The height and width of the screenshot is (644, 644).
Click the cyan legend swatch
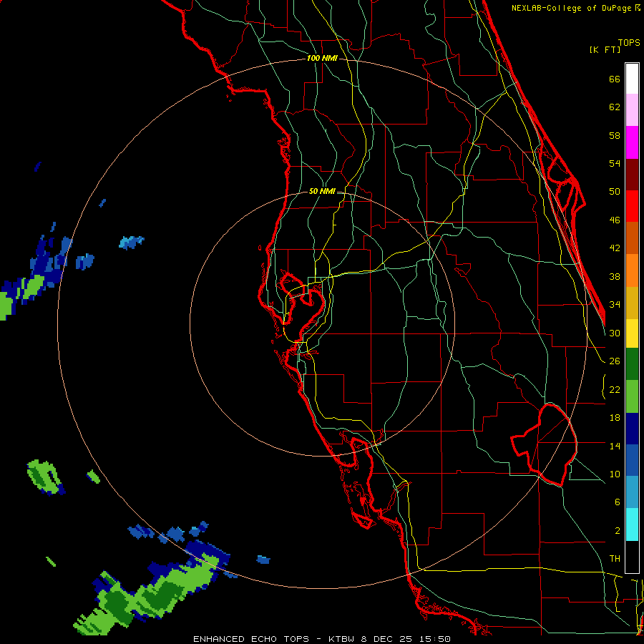click(x=632, y=525)
